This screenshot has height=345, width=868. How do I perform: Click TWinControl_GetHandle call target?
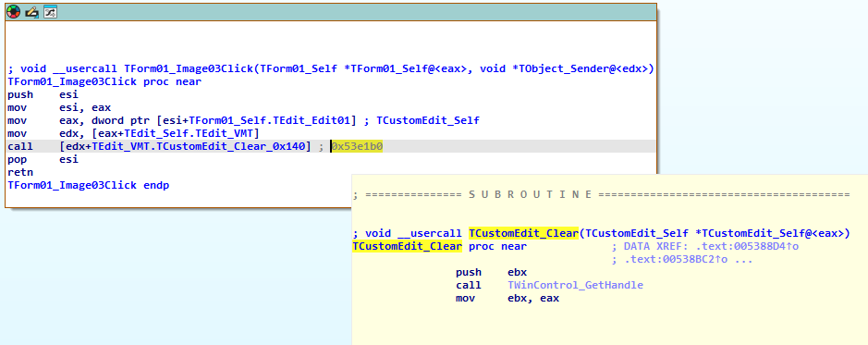pos(575,285)
